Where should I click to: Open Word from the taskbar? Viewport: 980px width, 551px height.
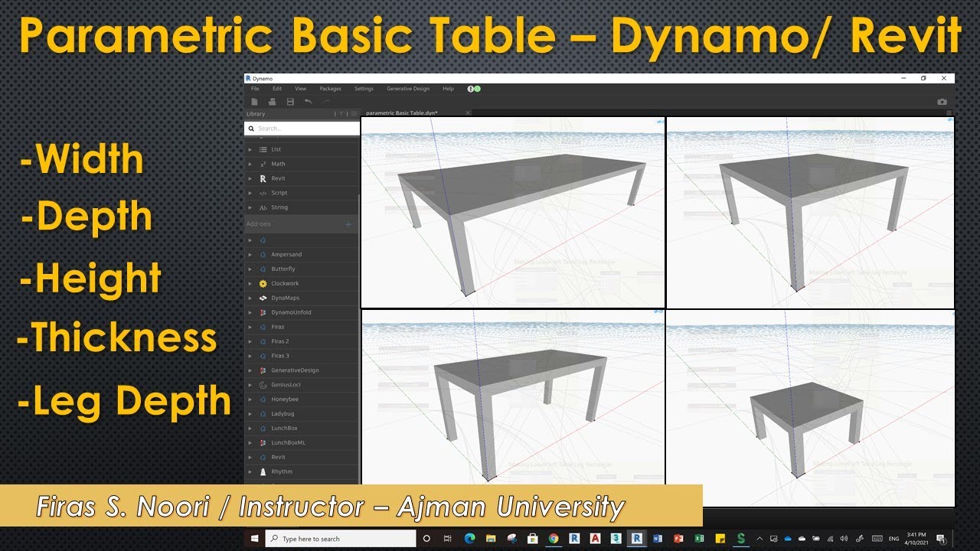(x=657, y=539)
